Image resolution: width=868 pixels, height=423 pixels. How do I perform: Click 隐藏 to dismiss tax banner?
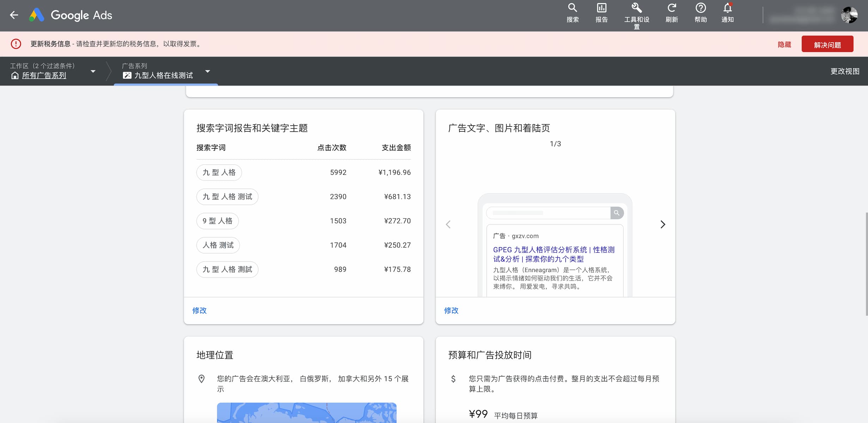pos(784,44)
